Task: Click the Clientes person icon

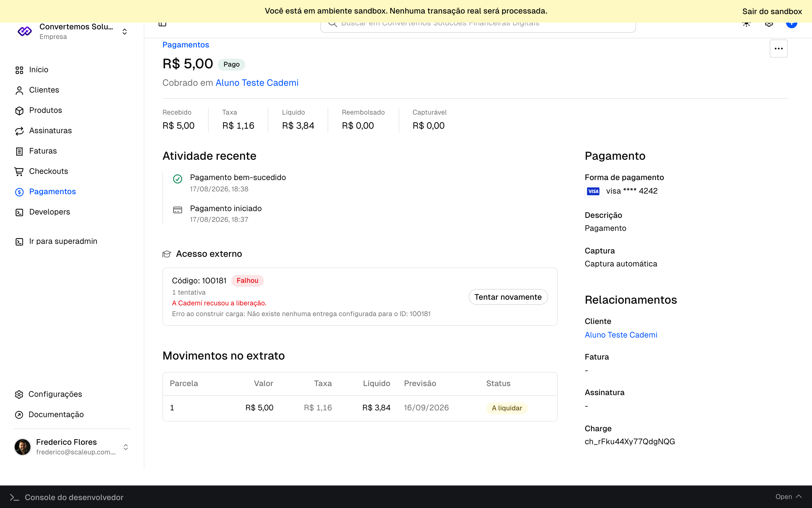Action: (x=19, y=90)
